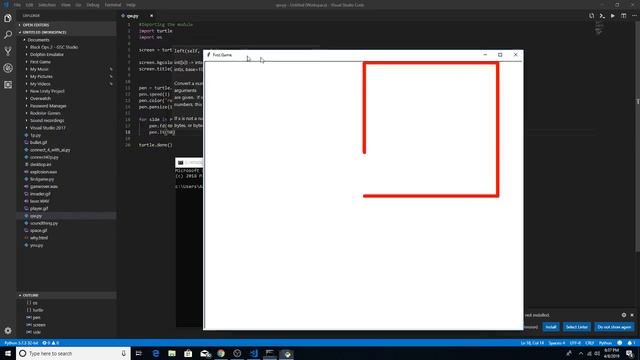Expand the Dolphin Emulator folder

pyautogui.click(x=67, y=54)
